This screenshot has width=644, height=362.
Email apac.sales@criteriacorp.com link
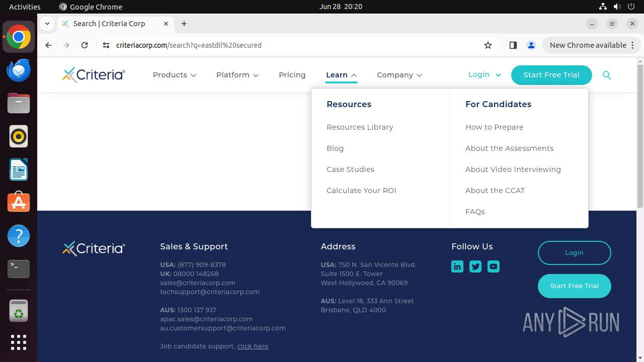pos(206,319)
